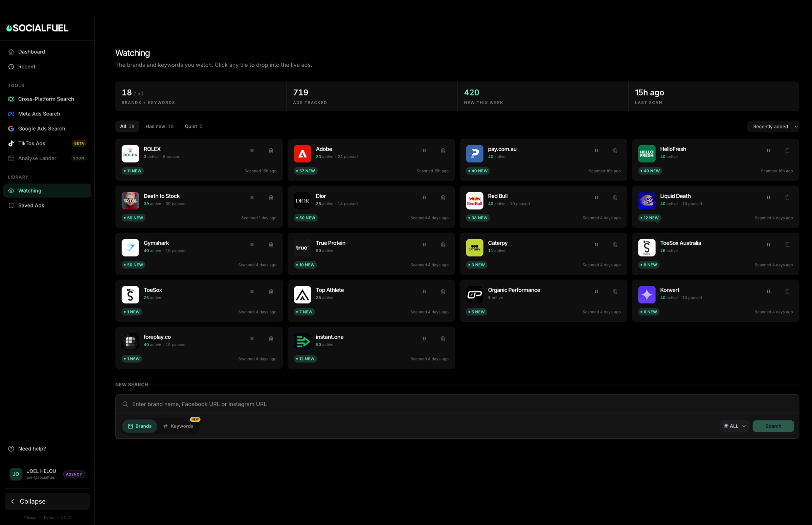Click trash icon on Death to Stock

tap(271, 198)
